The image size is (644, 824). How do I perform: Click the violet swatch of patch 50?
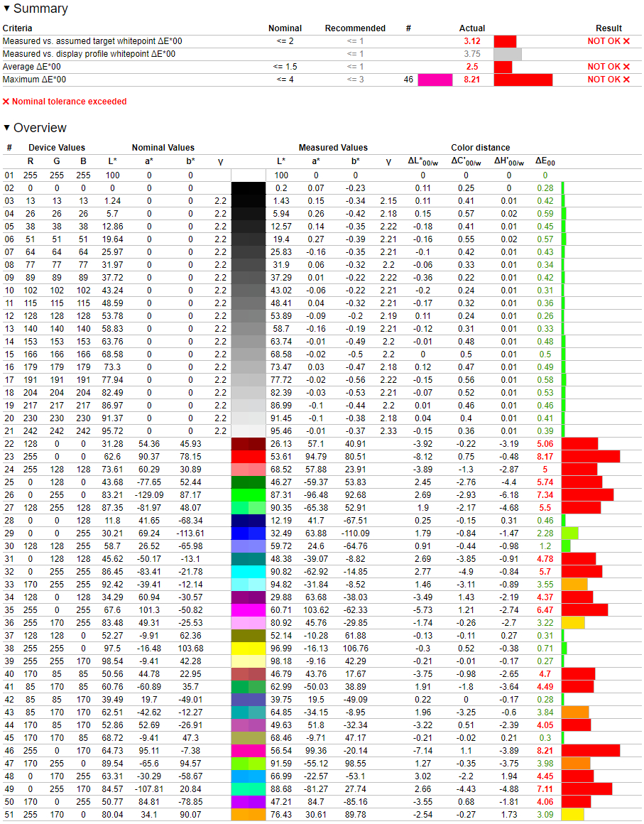249,802
